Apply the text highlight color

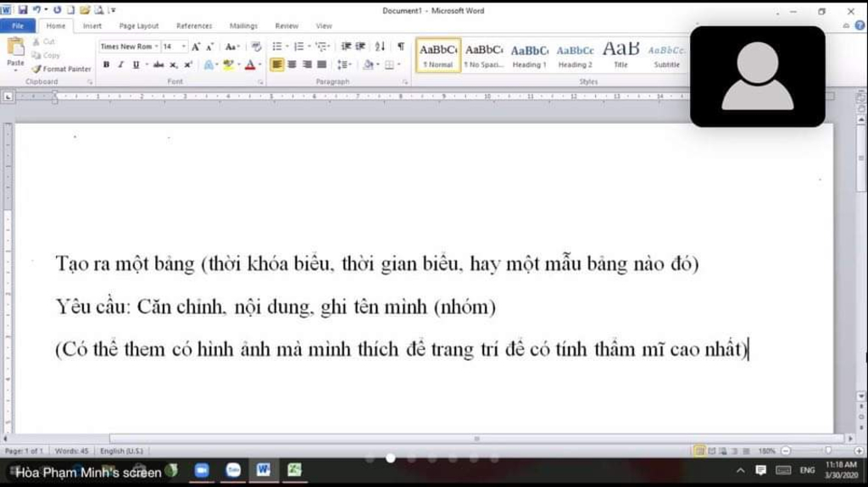click(229, 64)
